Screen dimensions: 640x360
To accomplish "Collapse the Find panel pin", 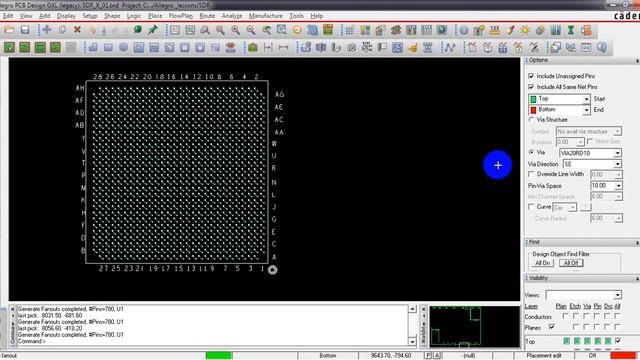I will tap(637, 242).
